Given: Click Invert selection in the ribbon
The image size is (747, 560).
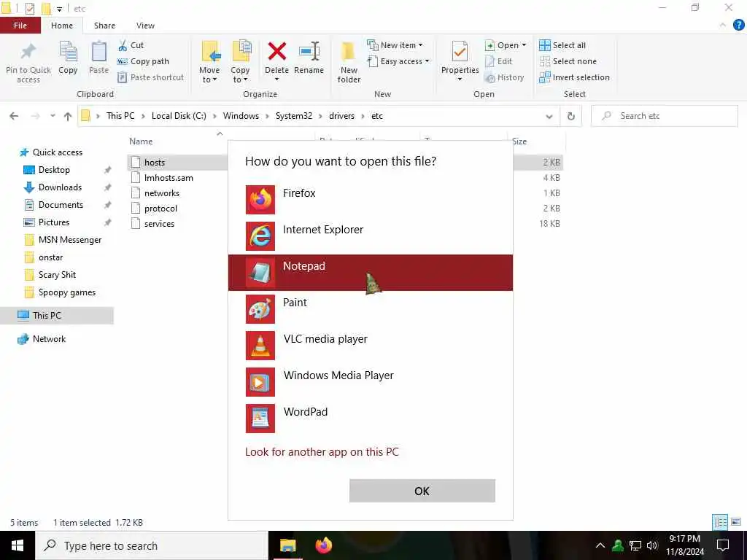Looking at the screenshot, I should [x=575, y=77].
